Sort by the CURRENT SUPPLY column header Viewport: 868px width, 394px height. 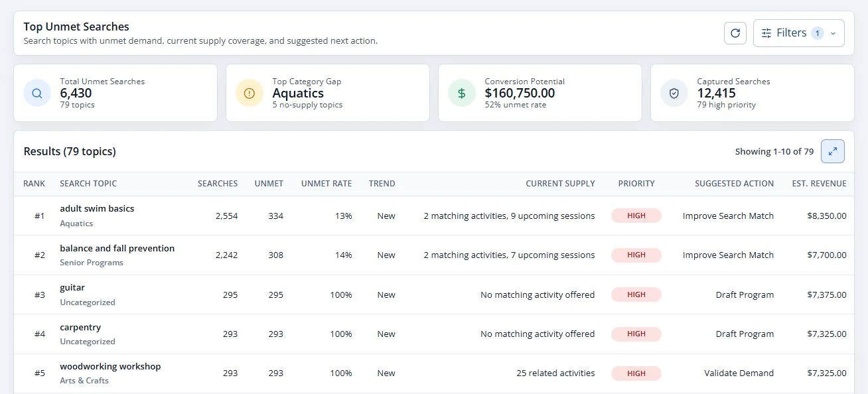[561, 184]
